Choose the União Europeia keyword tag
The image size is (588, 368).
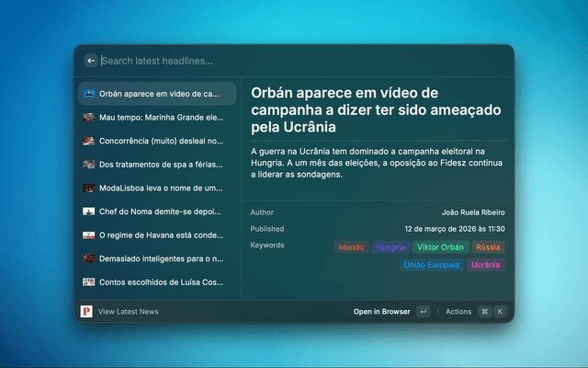[431, 265]
